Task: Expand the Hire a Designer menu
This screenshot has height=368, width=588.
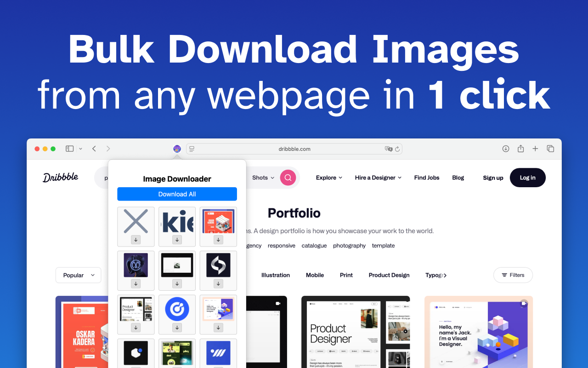Action: (378, 178)
